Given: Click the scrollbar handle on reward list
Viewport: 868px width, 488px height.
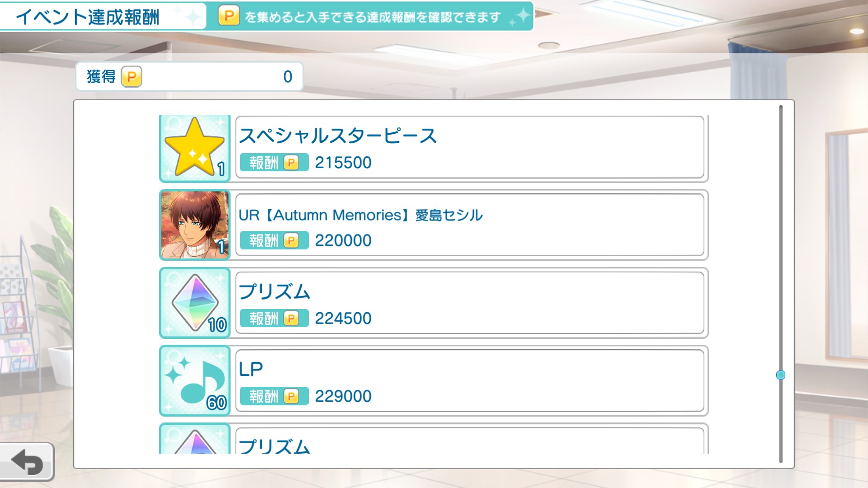Looking at the screenshot, I should [x=781, y=375].
